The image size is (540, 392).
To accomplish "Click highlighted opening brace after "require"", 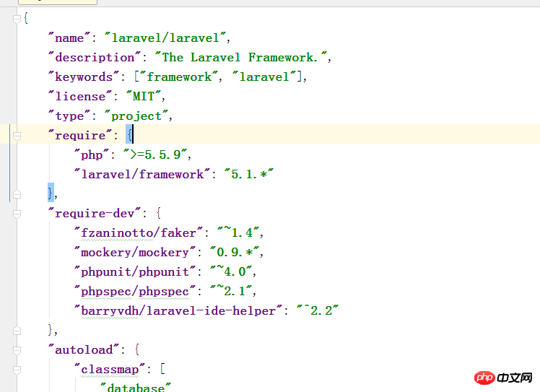I will 129,134.
